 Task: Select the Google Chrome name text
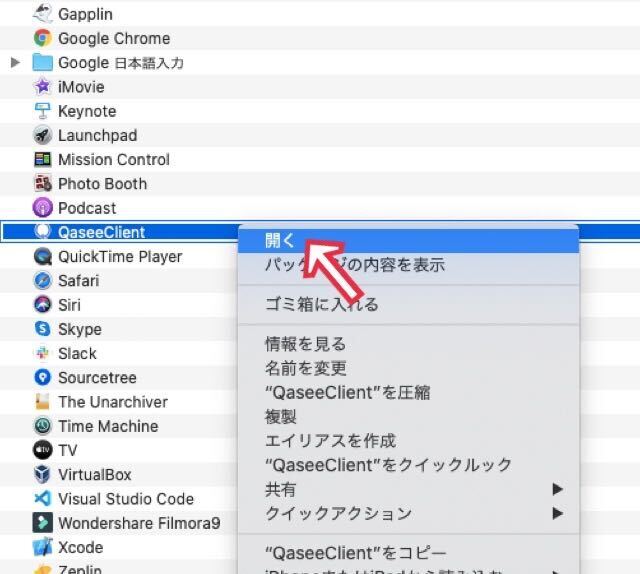point(114,38)
